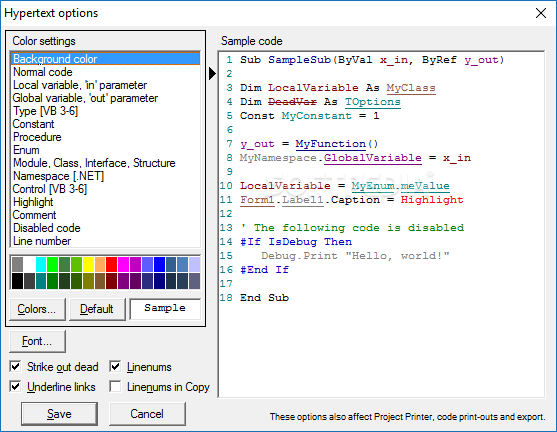Image resolution: width=557 pixels, height=432 pixels.
Task: Toggle 'Strike out dead' checkbox
Action: click(15, 366)
